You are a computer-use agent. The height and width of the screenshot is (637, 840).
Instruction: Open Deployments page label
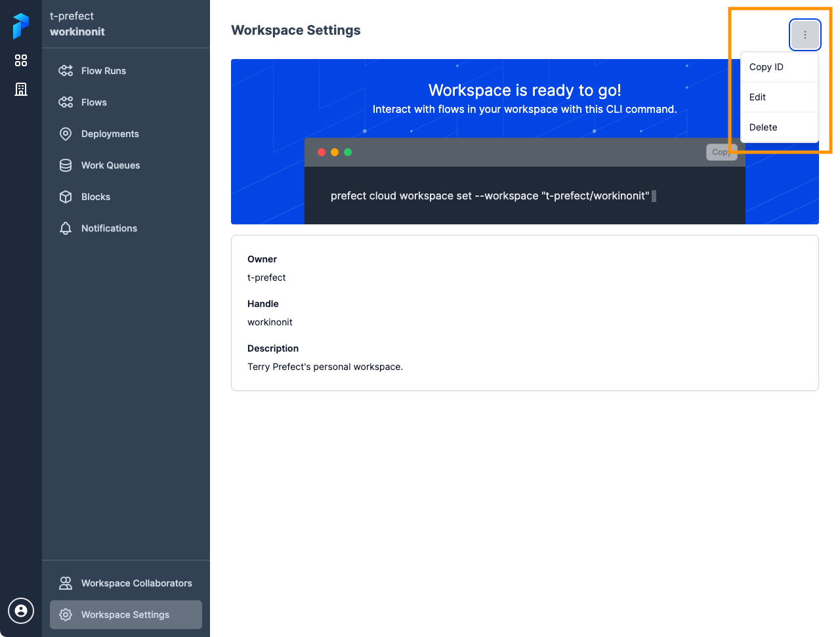[x=110, y=134]
